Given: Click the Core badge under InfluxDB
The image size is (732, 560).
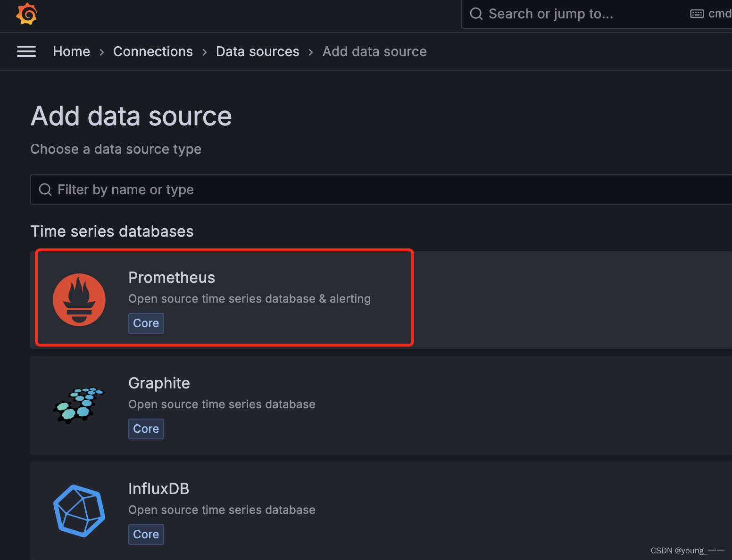Looking at the screenshot, I should tap(146, 535).
